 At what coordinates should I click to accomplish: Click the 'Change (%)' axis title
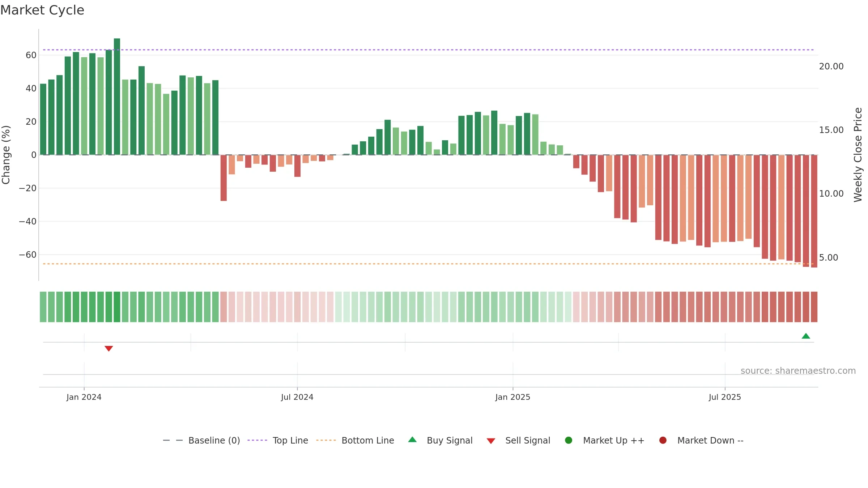(6, 155)
